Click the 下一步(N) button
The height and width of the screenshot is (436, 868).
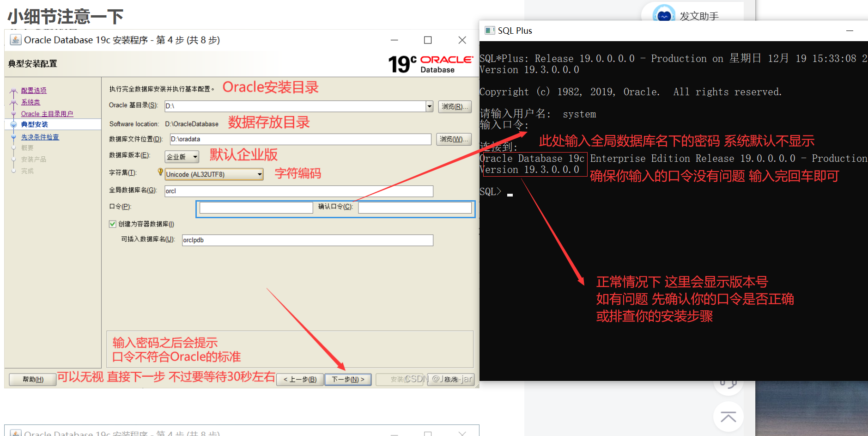tap(347, 379)
